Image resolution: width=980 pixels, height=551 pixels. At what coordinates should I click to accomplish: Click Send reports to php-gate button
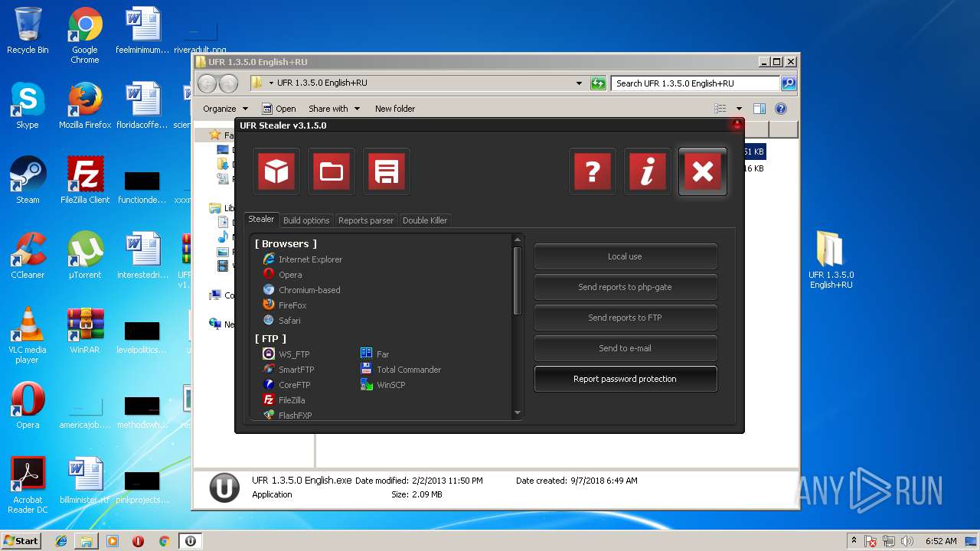point(625,287)
